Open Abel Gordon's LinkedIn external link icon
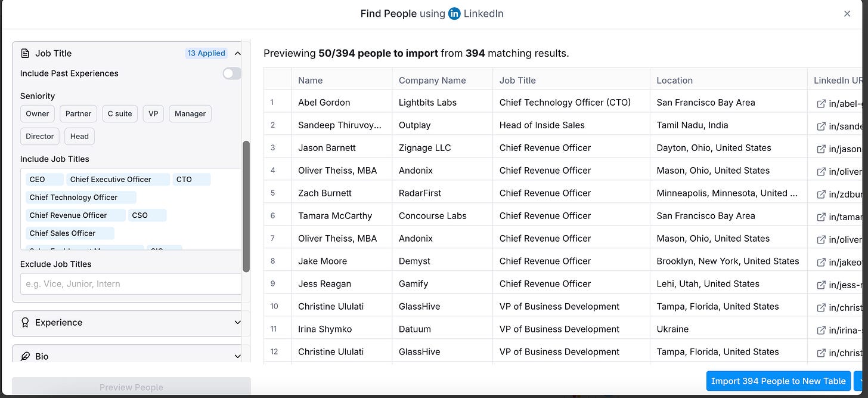Image resolution: width=868 pixels, height=398 pixels. pos(821,103)
